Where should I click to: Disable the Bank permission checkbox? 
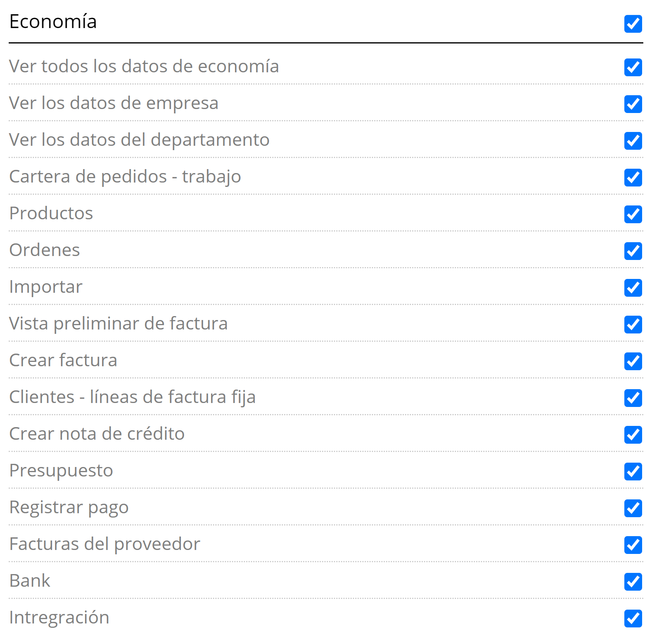(633, 582)
